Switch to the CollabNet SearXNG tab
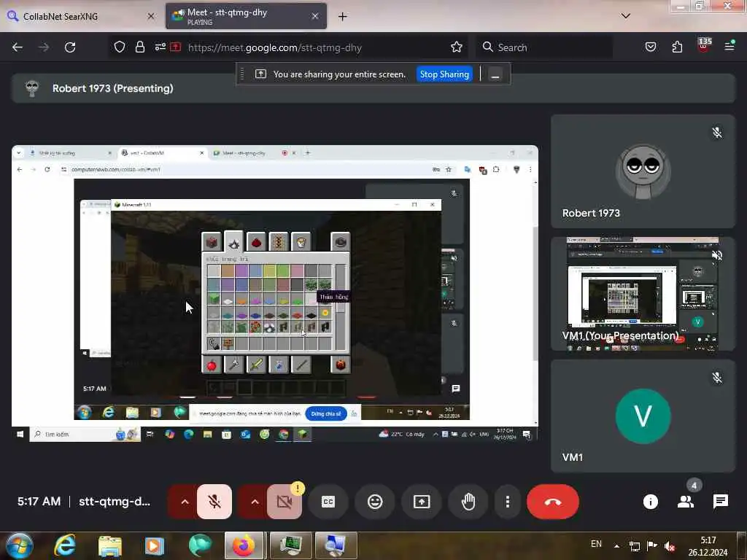The width and height of the screenshot is (747, 560). point(80,16)
